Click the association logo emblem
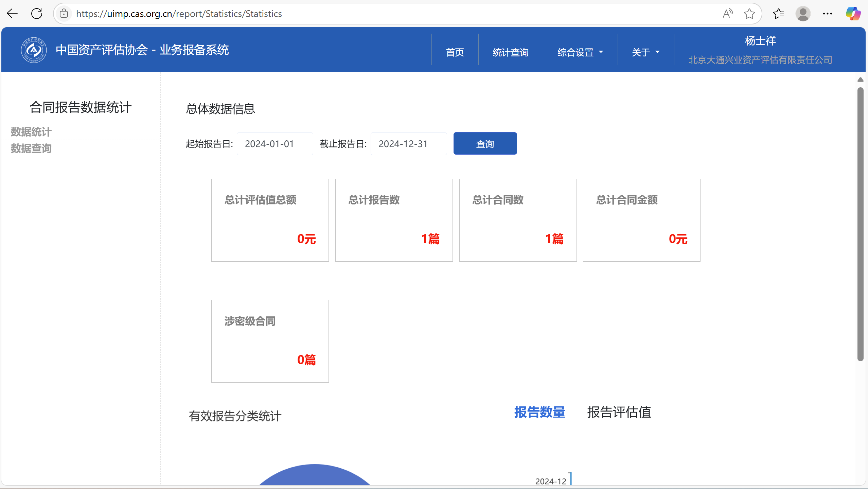This screenshot has width=868, height=489. coord(34,50)
